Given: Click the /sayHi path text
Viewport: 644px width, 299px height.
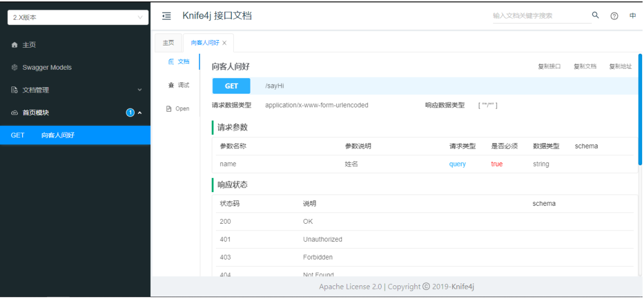Looking at the screenshot, I should [275, 86].
